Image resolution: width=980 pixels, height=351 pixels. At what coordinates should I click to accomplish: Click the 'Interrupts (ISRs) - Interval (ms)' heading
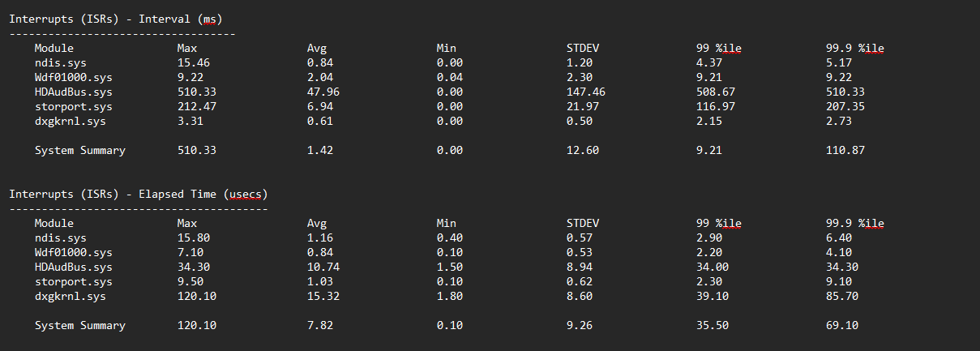pyautogui.click(x=117, y=19)
